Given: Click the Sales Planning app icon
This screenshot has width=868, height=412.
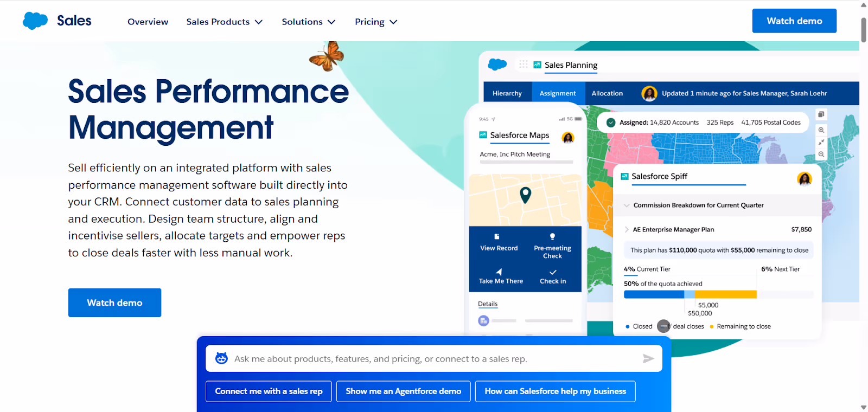Looking at the screenshot, I should tap(537, 65).
